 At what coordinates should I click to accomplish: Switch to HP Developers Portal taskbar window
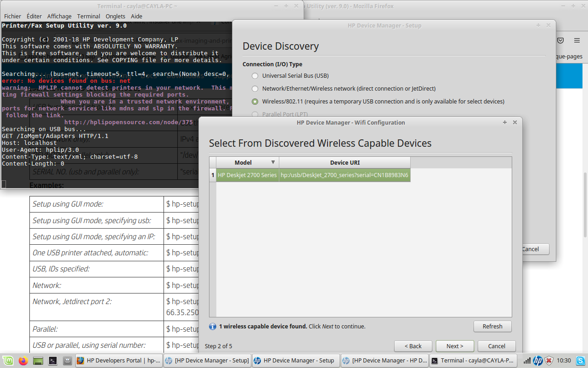point(119,361)
